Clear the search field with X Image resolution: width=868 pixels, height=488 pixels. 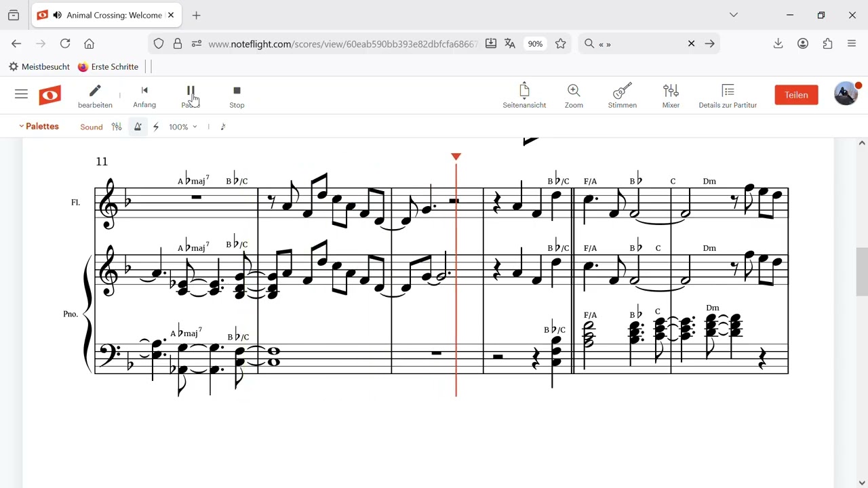pyautogui.click(x=691, y=43)
